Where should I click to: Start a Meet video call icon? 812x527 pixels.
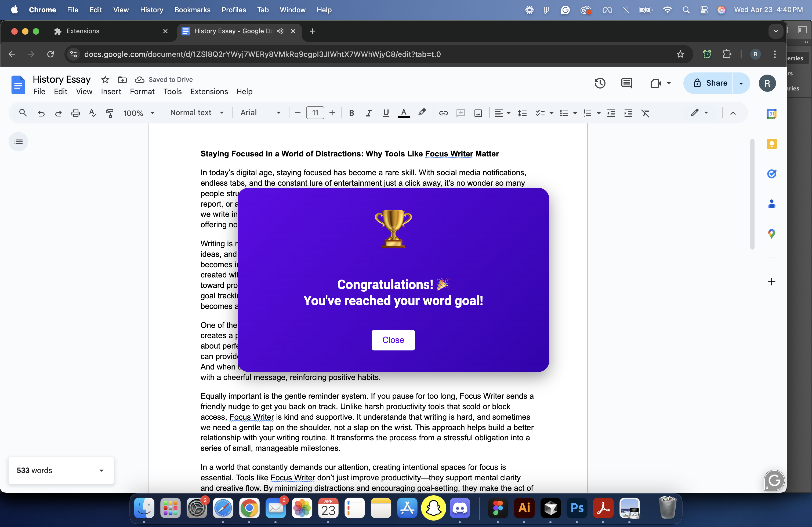(656, 83)
